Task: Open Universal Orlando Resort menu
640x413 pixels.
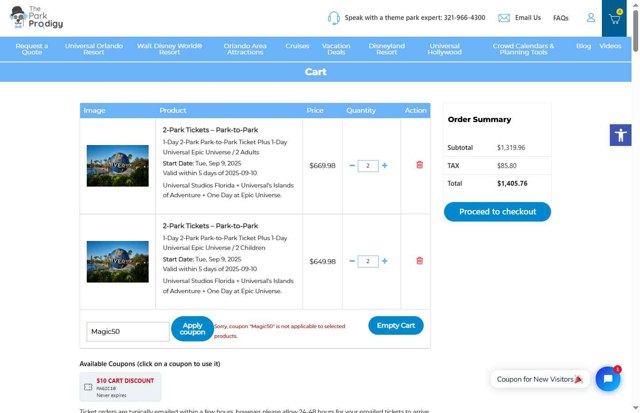Action: [94, 49]
